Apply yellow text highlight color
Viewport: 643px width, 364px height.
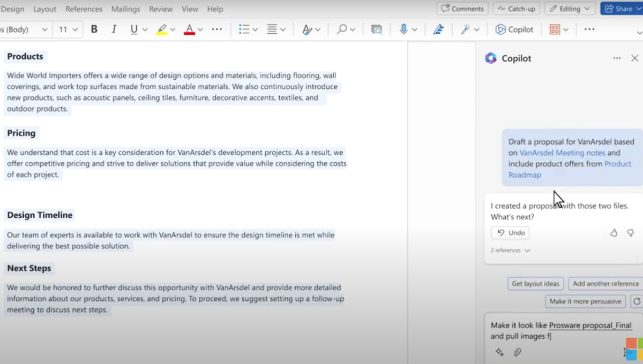[x=162, y=29]
